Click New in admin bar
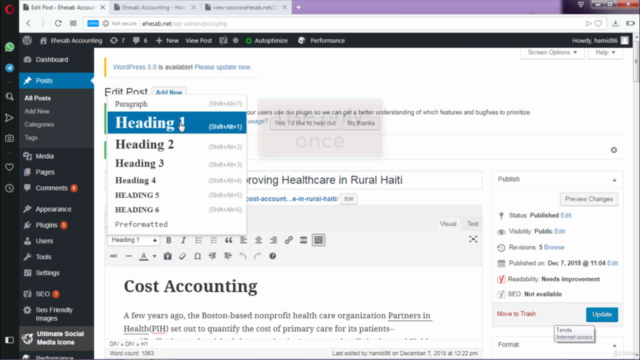 click(x=167, y=40)
